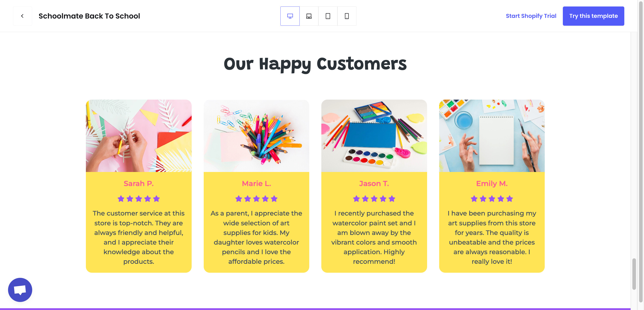Click the back arrow button

[x=22, y=16]
